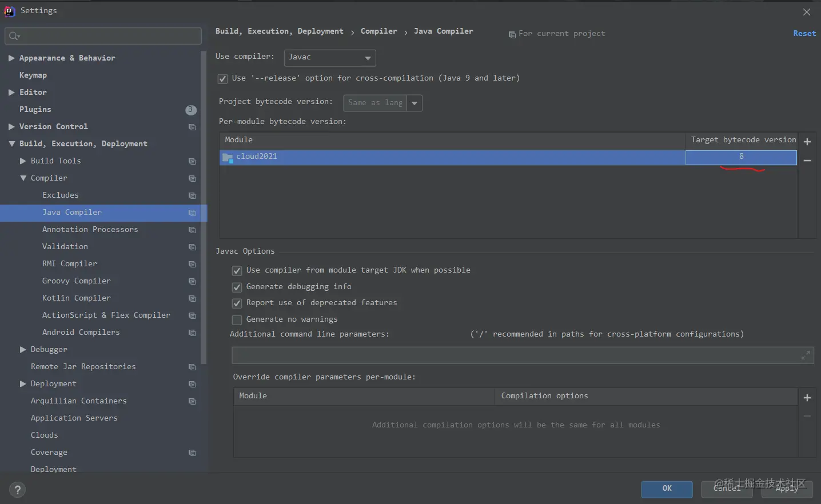Click project-level icon beside Version Control
The height and width of the screenshot is (504, 821).
tap(192, 127)
